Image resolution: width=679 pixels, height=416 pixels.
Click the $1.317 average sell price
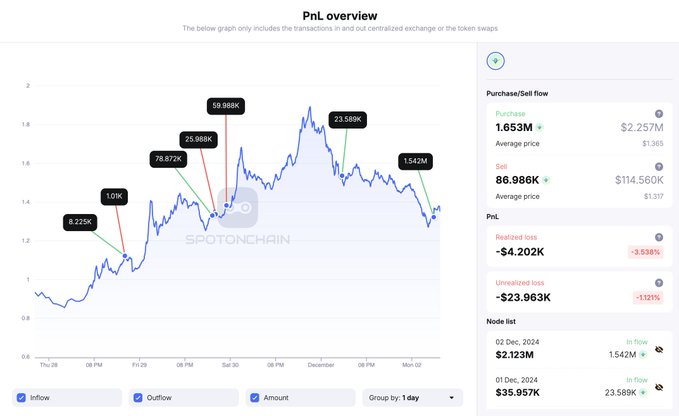[x=653, y=196]
